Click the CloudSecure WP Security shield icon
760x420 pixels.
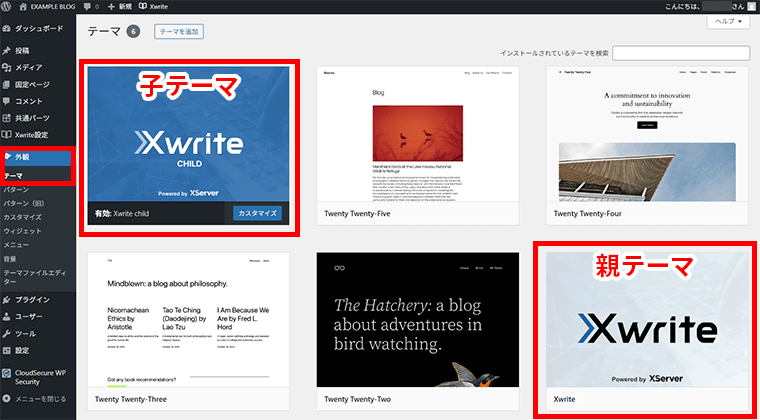tap(6, 373)
